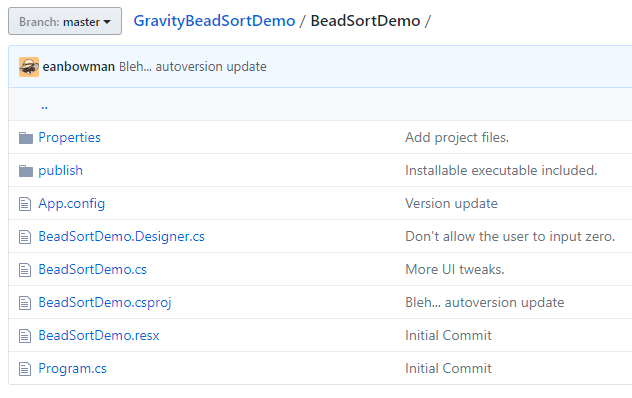This screenshot has height=398, width=632.
Task: Click the Program.cs file icon
Action: coord(25,369)
